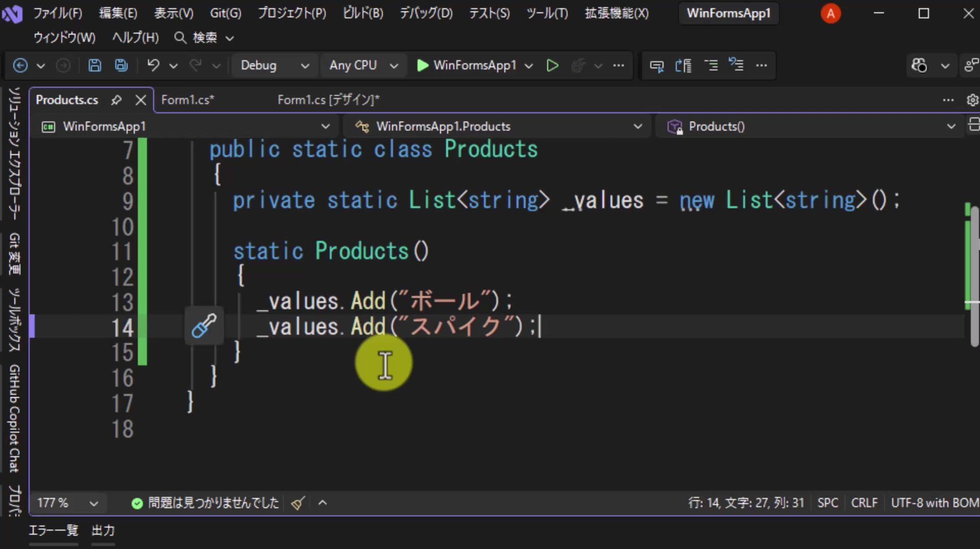
Task: Start debugging with green WinFormsApp1 play button
Action: click(x=467, y=65)
